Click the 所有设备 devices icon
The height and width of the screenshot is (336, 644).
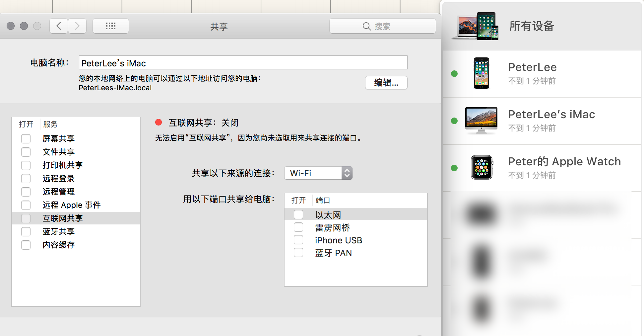pyautogui.click(x=476, y=26)
